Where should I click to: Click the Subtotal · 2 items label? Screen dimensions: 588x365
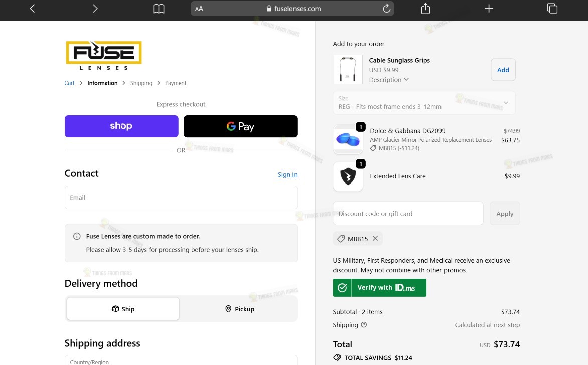tap(358, 312)
